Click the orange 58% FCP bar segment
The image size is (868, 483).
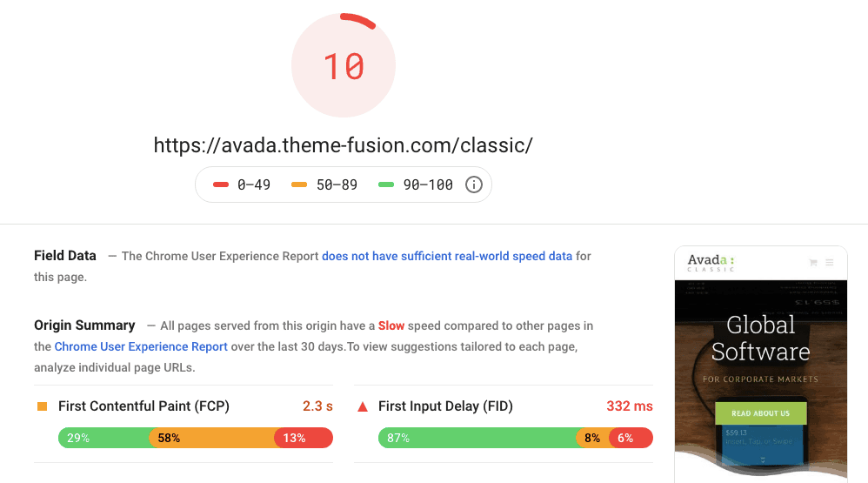[x=212, y=438]
